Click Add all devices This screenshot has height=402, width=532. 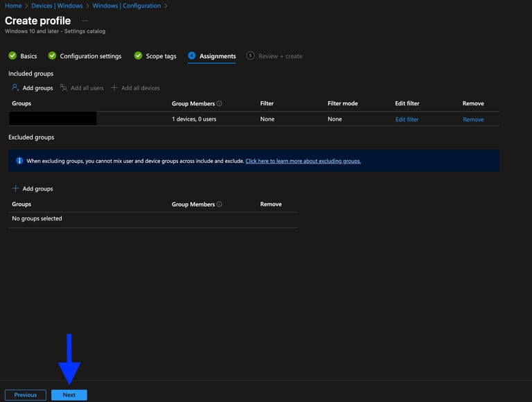coord(141,88)
